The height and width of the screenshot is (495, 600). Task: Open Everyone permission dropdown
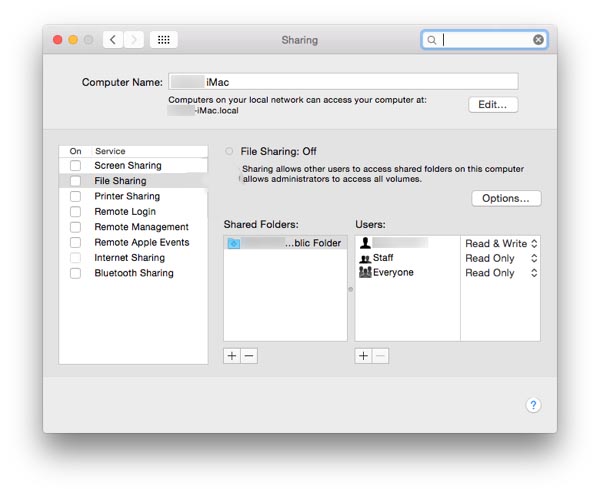501,273
